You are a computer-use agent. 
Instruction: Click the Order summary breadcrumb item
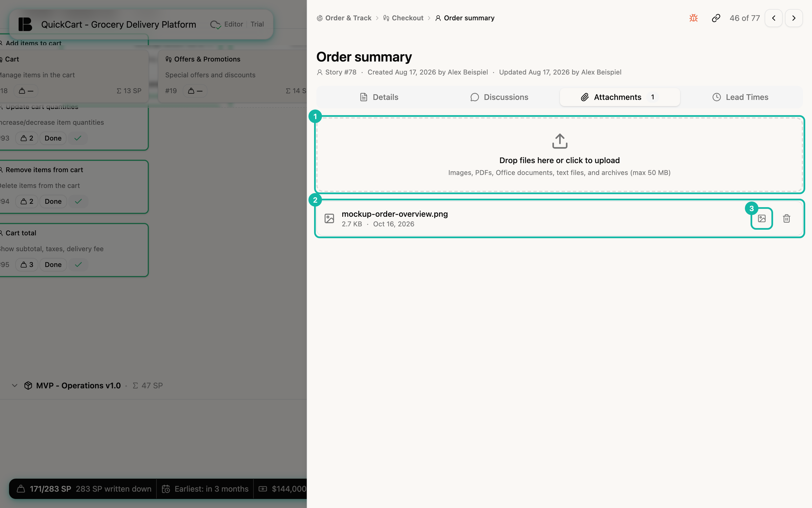(465, 18)
